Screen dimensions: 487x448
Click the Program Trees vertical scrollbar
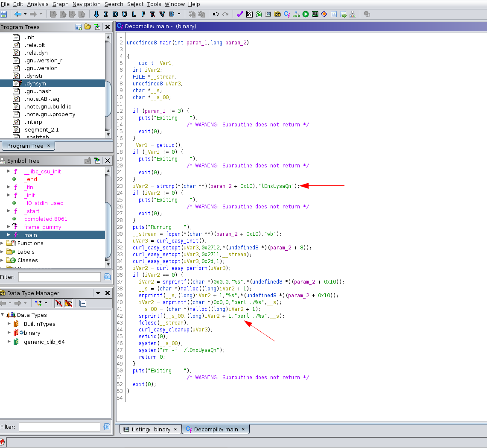point(108,86)
